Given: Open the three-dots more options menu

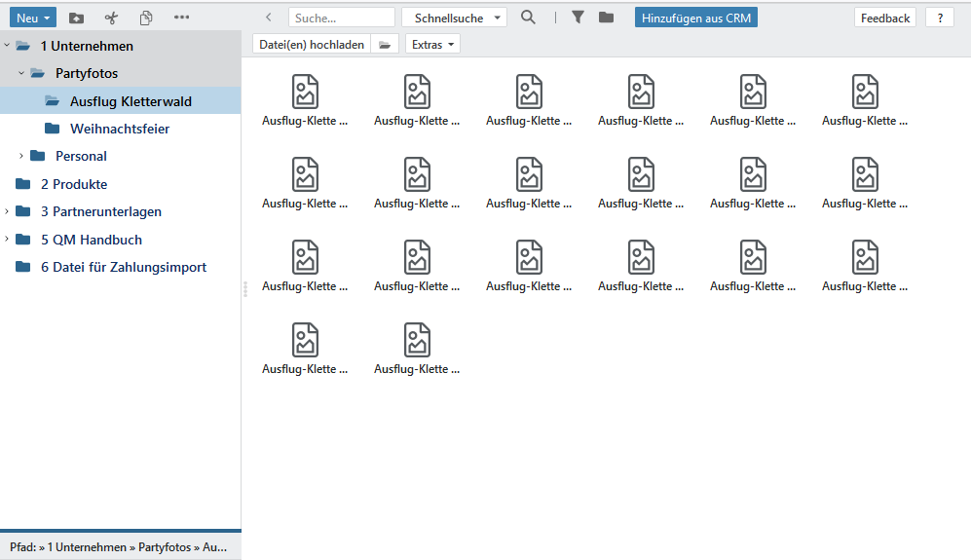Looking at the screenshot, I should coord(181,18).
